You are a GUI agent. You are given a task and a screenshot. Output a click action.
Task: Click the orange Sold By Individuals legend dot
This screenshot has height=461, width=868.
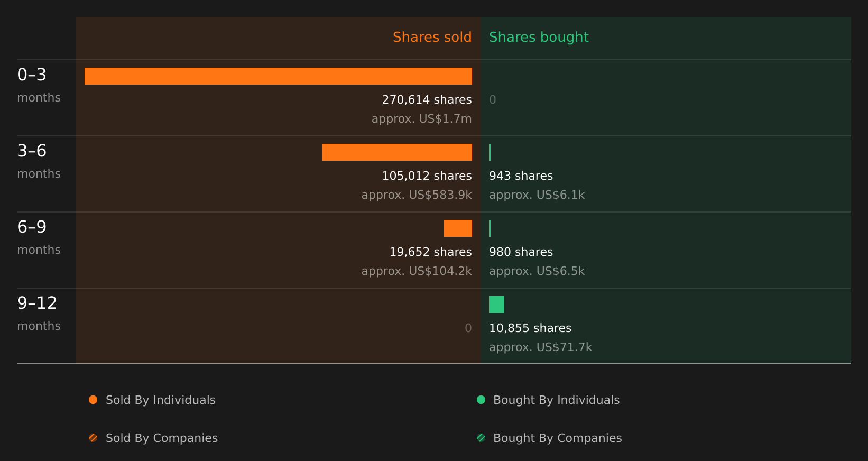click(x=93, y=400)
